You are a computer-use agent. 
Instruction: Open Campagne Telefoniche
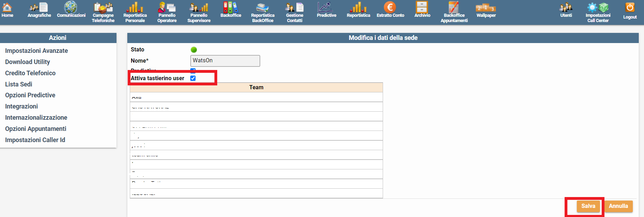[103, 8]
